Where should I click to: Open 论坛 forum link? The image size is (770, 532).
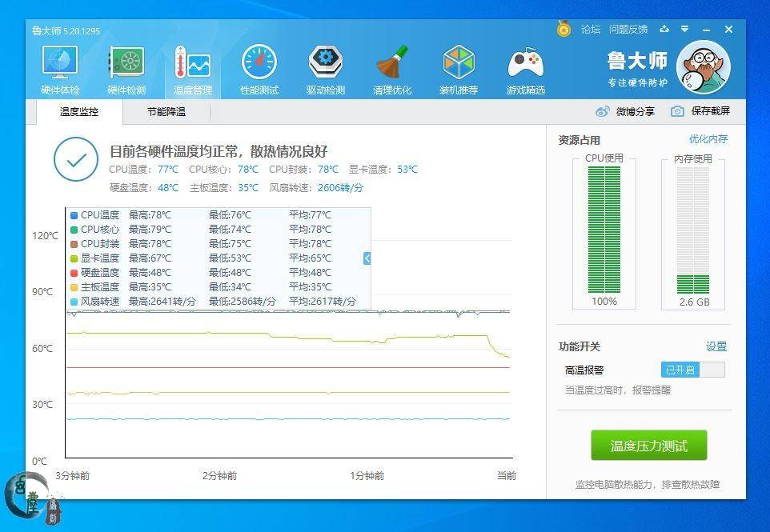(x=591, y=30)
